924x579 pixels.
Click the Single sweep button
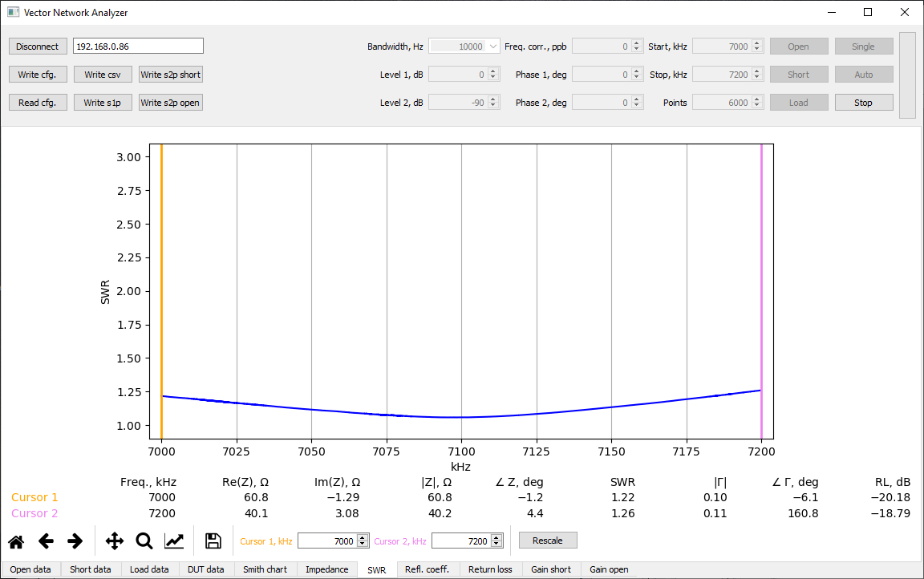863,46
